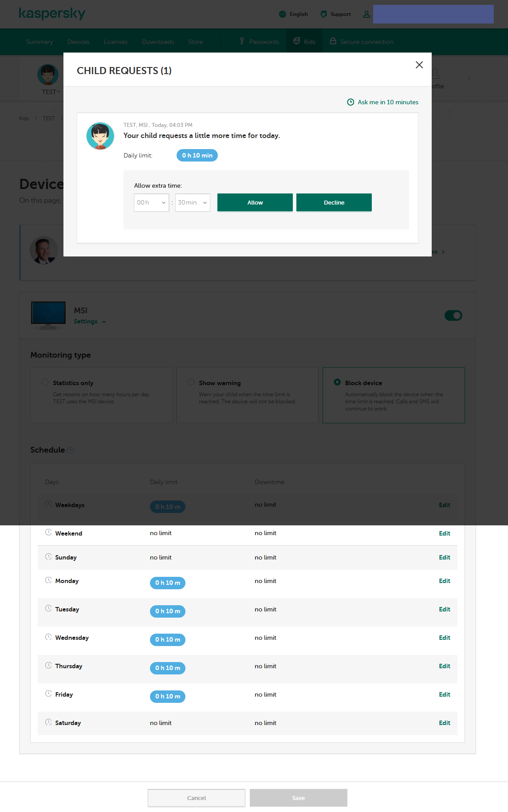Click the 0 h 10 min daily limit badge
Viewport: 508px width, 812px height.
click(197, 155)
